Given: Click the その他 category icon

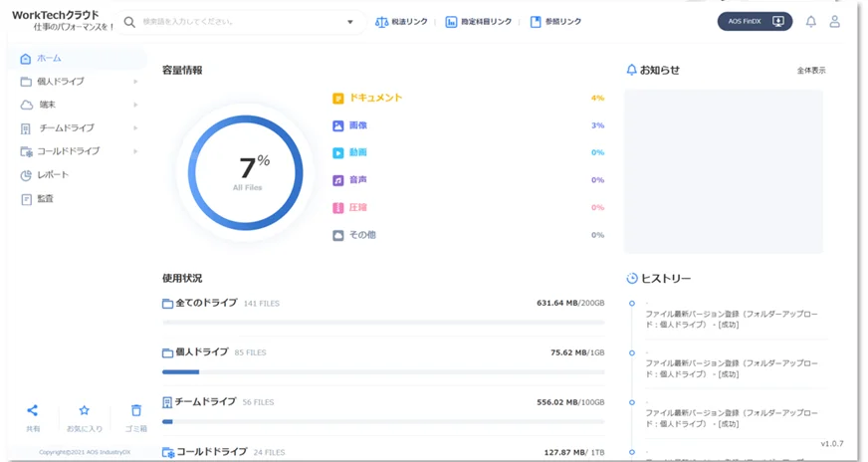Looking at the screenshot, I should click(337, 235).
